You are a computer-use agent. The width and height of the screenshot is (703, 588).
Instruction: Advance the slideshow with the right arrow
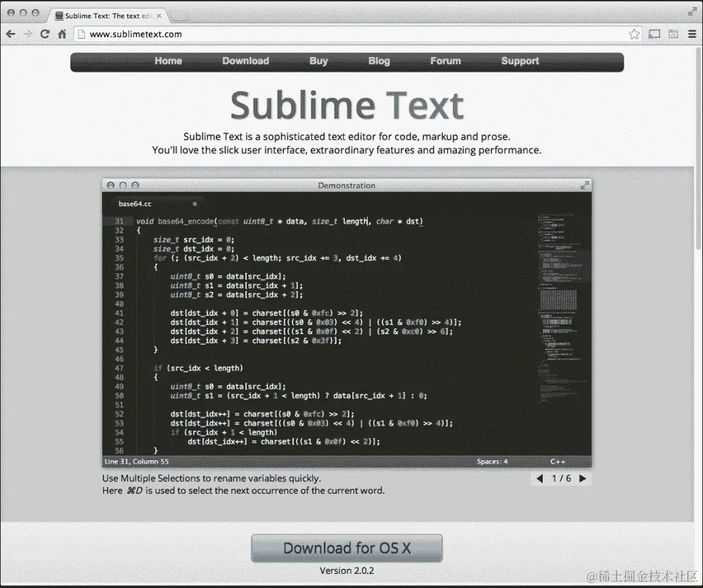(582, 478)
